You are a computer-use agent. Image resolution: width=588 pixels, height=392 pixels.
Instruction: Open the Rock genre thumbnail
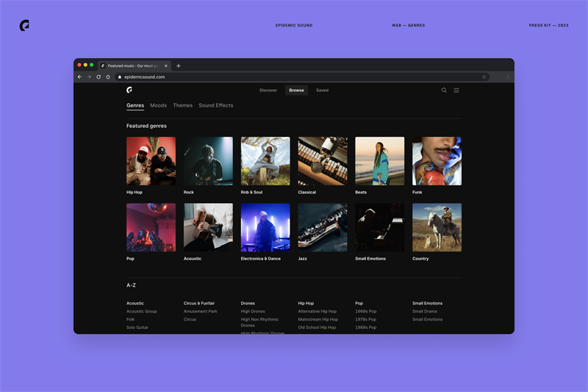[x=208, y=161]
